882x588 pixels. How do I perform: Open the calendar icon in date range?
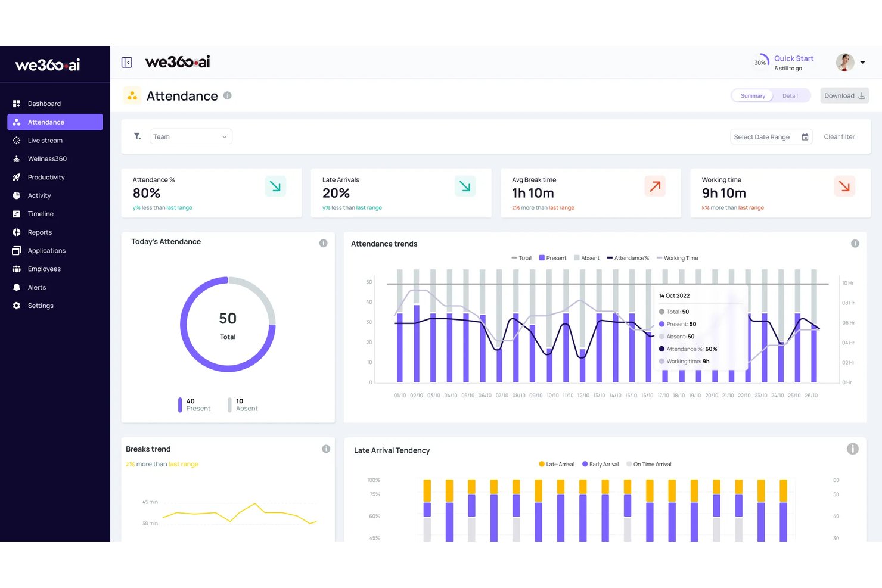[805, 137]
